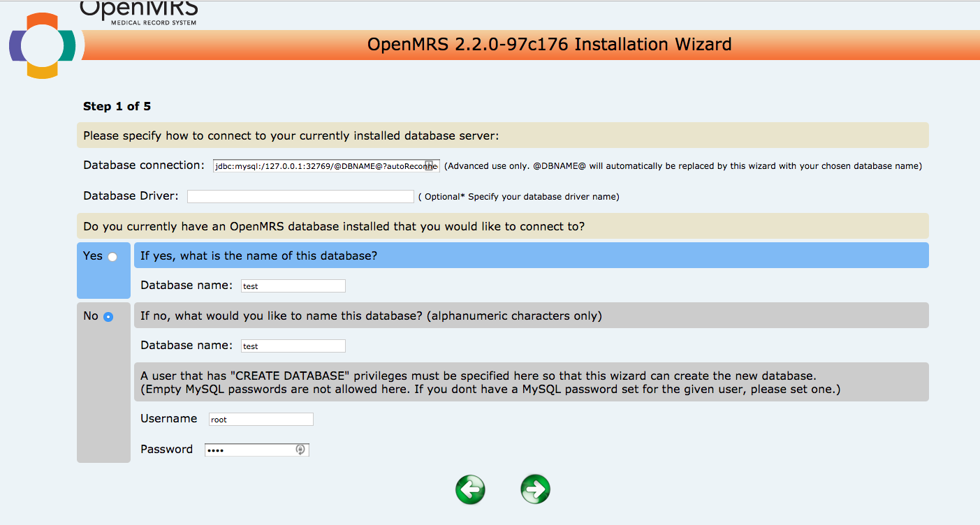Click the Yes label text
This screenshot has width=980, height=525.
tap(92, 256)
